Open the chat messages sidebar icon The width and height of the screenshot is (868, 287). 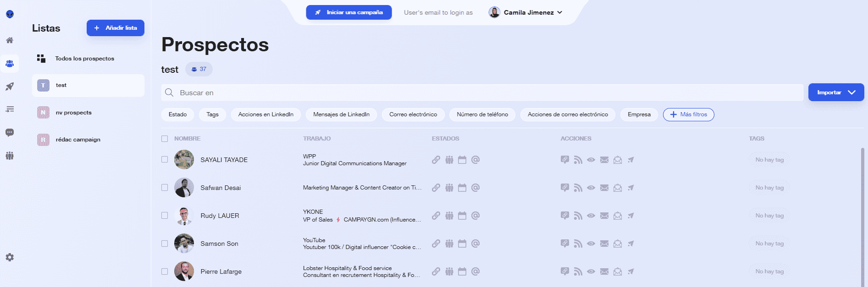[x=10, y=133]
